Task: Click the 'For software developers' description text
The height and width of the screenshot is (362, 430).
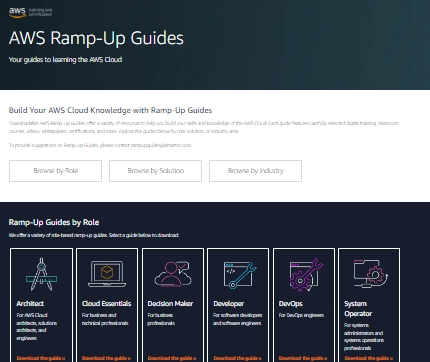Action: tap(237, 319)
